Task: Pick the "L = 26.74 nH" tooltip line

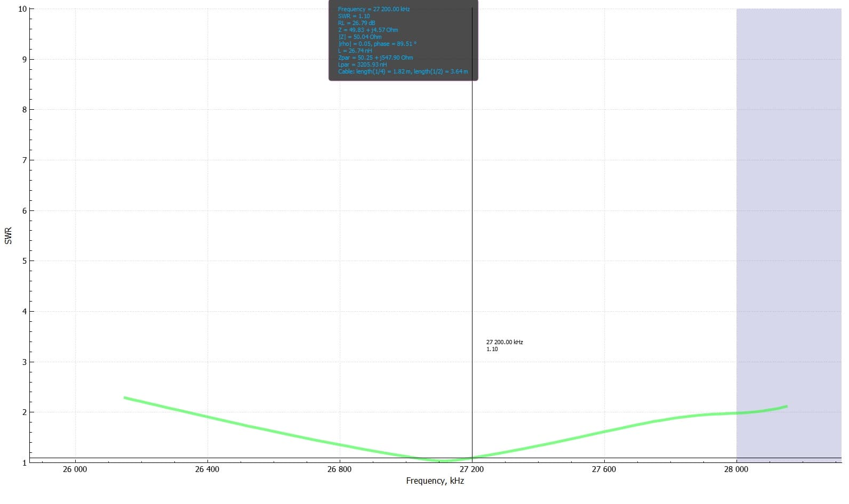Action: (355, 51)
